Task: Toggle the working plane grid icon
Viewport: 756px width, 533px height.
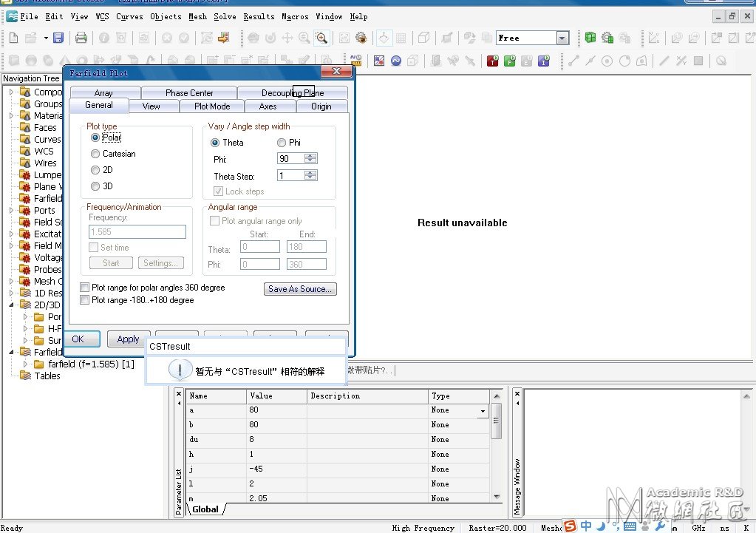Action: click(401, 38)
